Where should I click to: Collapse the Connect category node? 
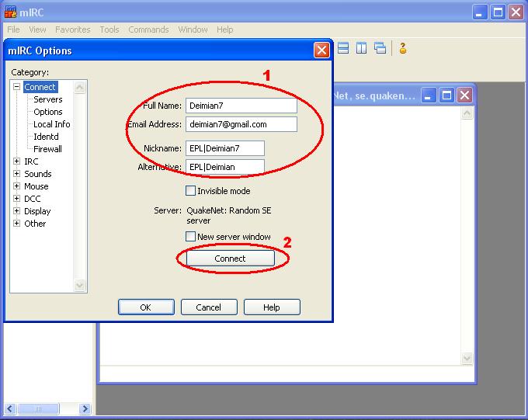pos(16,86)
